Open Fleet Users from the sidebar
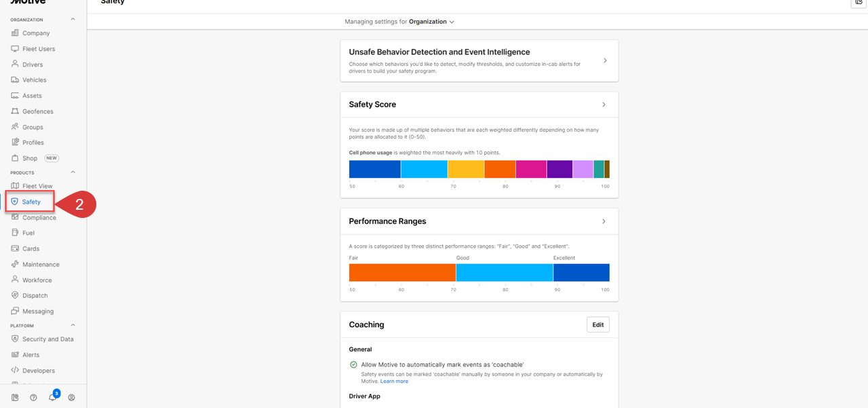 [x=38, y=49]
